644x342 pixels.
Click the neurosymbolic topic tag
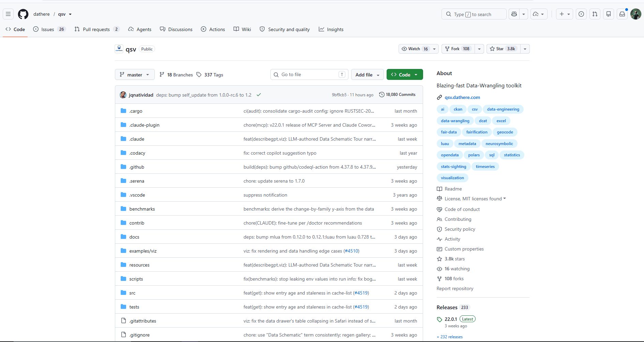tap(499, 144)
